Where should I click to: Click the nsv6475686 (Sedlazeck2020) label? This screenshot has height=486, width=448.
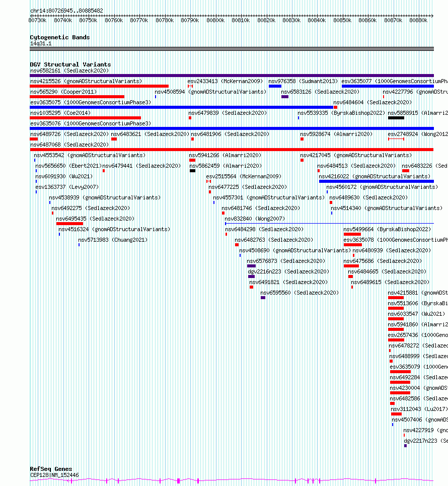(x=383, y=261)
